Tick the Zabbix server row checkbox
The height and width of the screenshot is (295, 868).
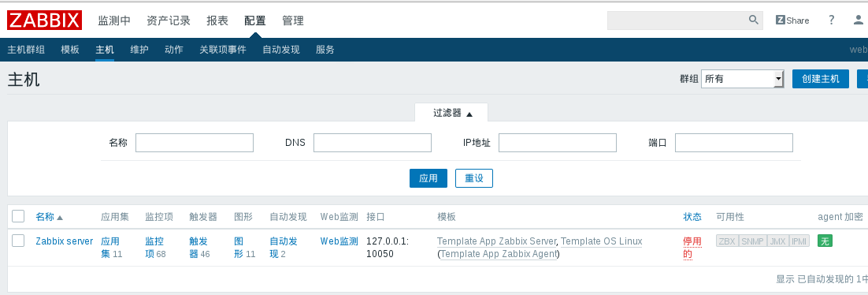(x=18, y=241)
